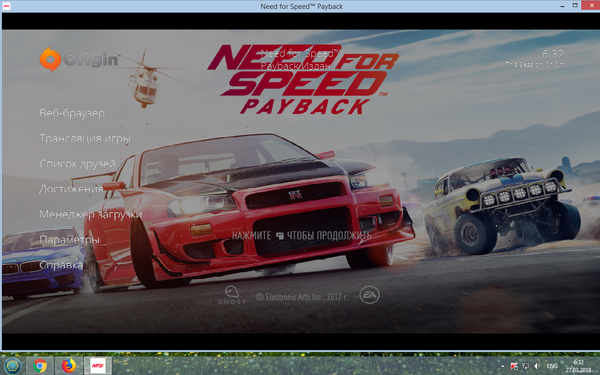The height and width of the screenshot is (375, 600).
Task: Click the Need for Speed taskbar button
Action: (x=98, y=366)
